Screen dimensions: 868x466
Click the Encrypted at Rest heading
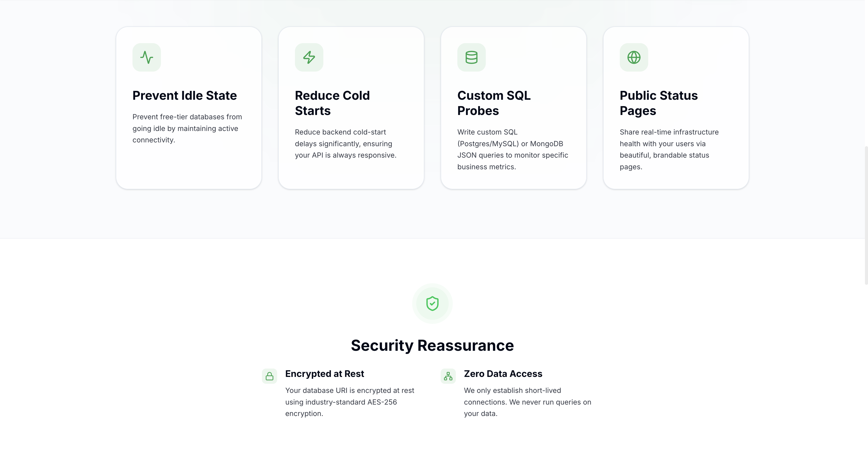pyautogui.click(x=325, y=374)
